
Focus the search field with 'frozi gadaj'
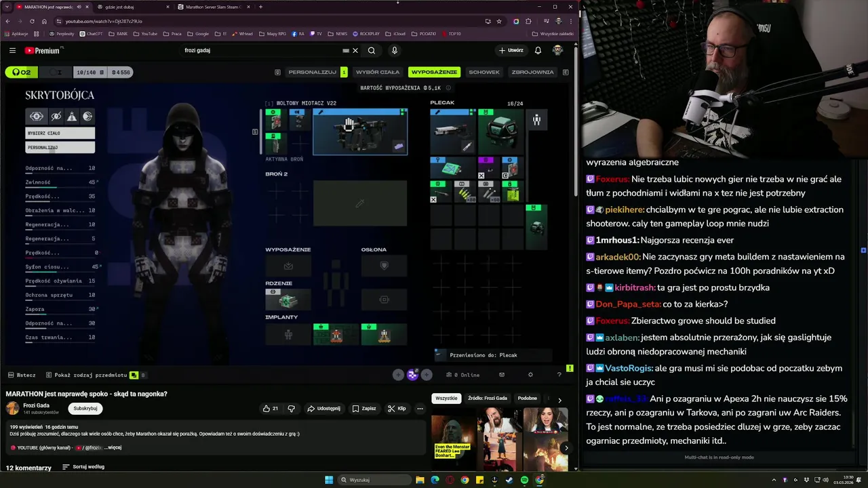(261, 50)
